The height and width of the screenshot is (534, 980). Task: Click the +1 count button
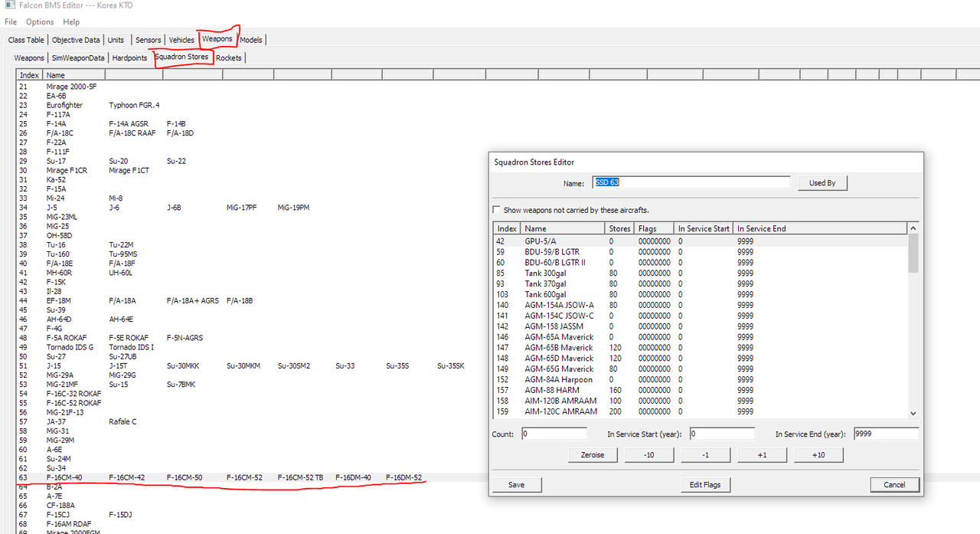[762, 455]
